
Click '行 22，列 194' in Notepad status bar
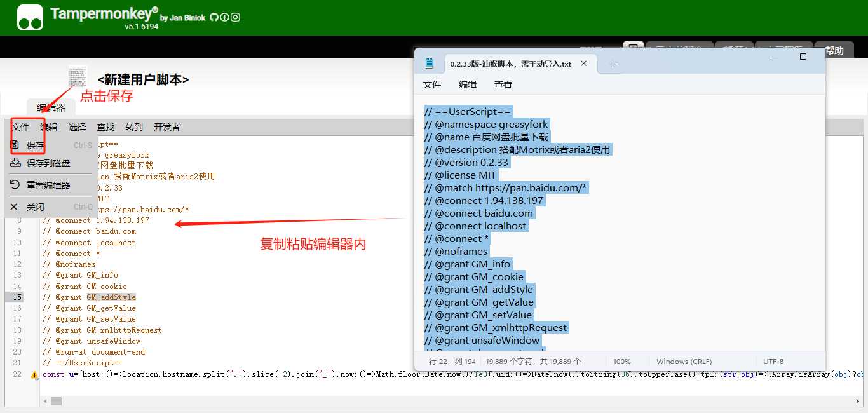452,362
